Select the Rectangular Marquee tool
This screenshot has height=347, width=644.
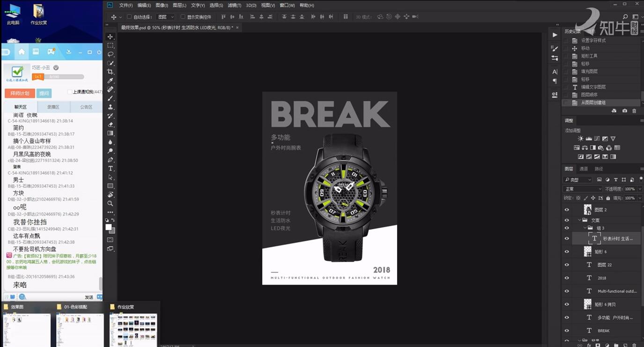coord(111,45)
